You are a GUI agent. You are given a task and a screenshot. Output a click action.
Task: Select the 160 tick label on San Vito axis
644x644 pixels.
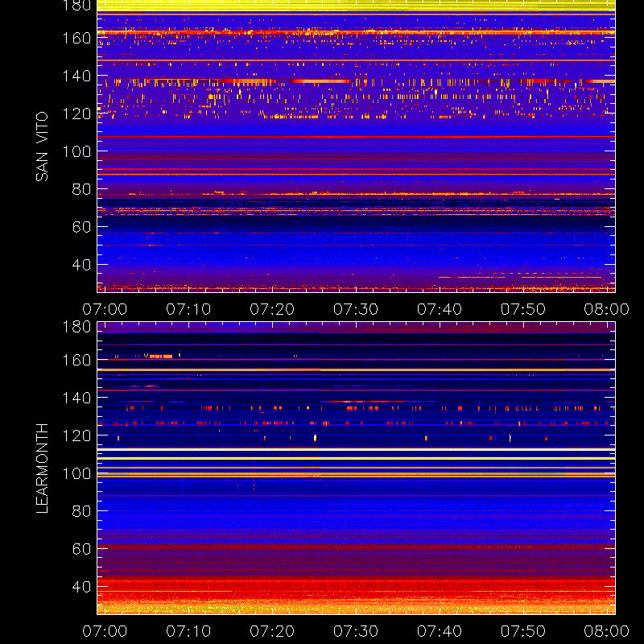click(76, 38)
